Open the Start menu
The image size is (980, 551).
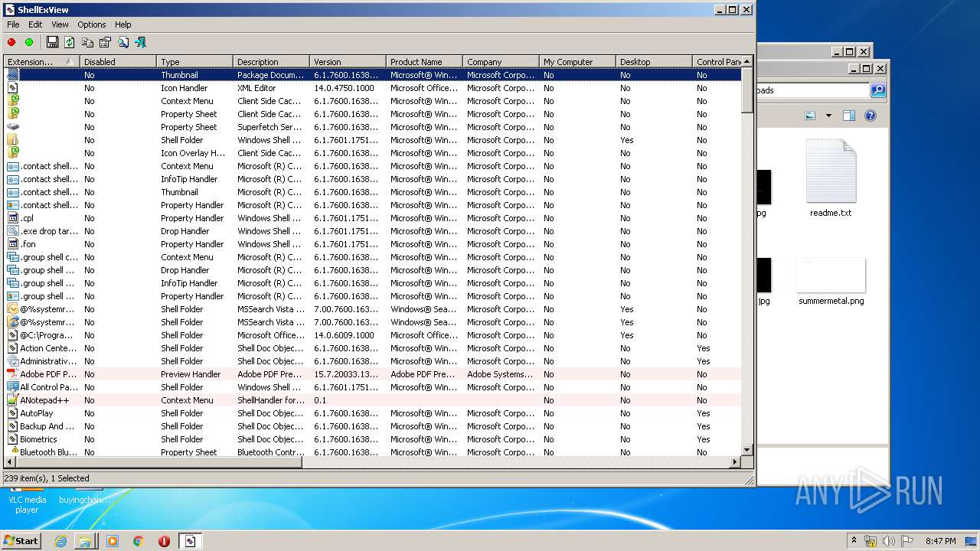21,540
